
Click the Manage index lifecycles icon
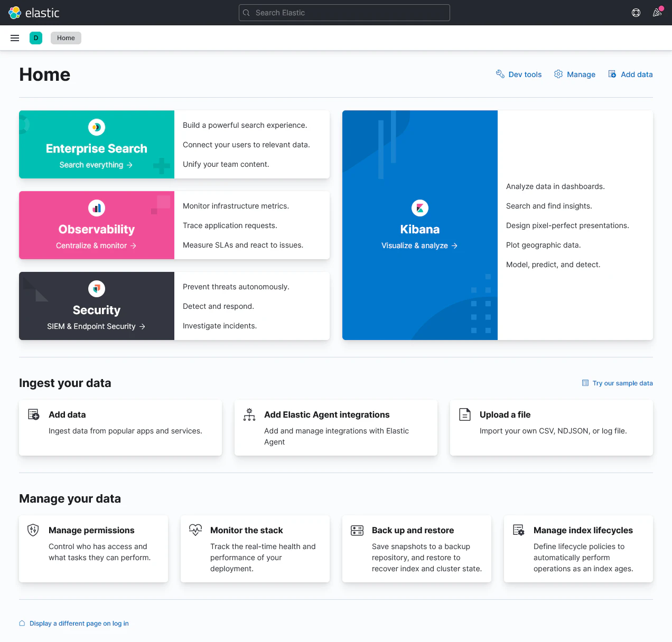point(519,530)
